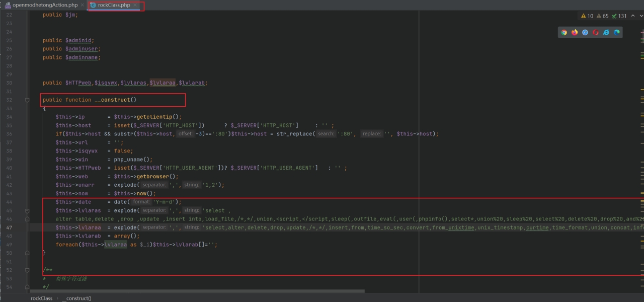Jump to previous highlighted error arrow
This screenshot has height=302, width=644.
coord(632,16)
